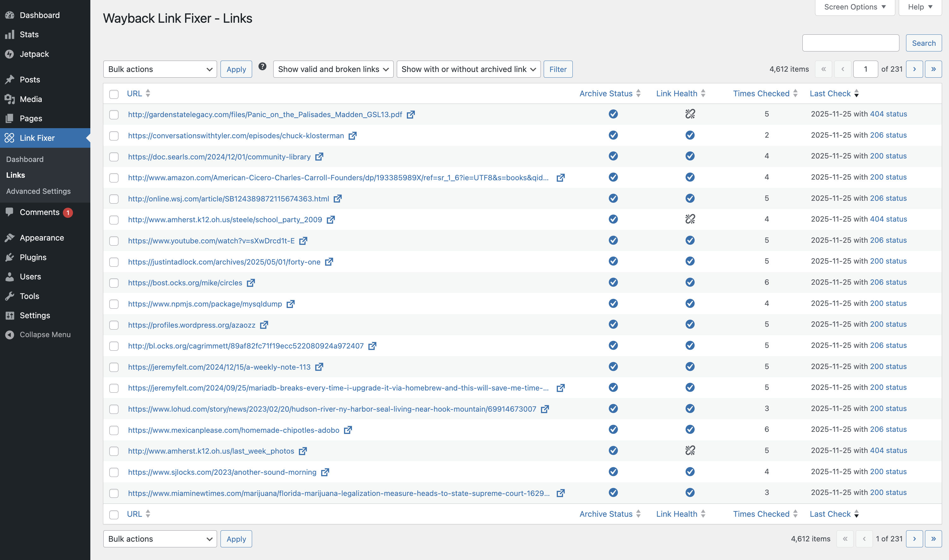949x560 pixels.
Task: Click the broken Link Health icon for last_week_photos
Action: point(690,450)
